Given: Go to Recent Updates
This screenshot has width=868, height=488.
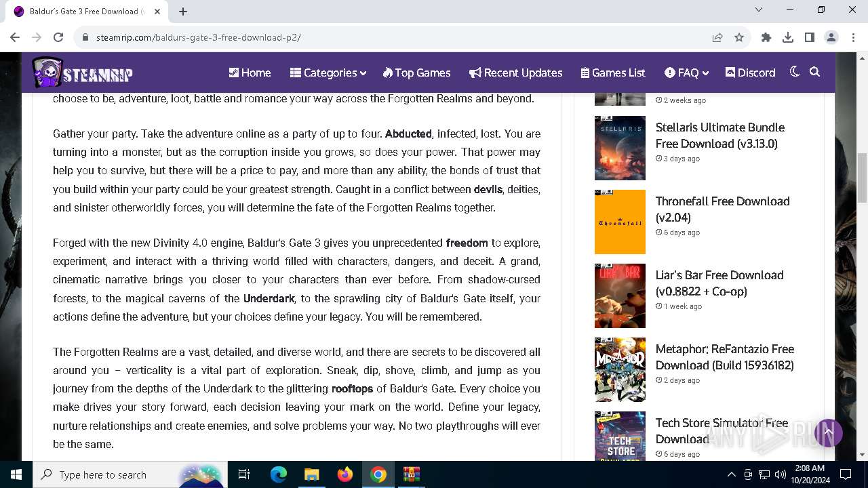Looking at the screenshot, I should pos(515,73).
